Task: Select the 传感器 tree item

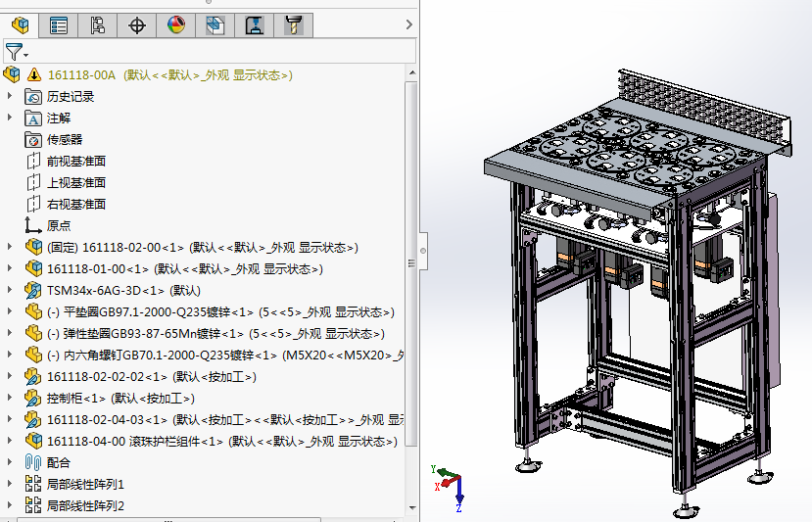Action: pos(65,140)
